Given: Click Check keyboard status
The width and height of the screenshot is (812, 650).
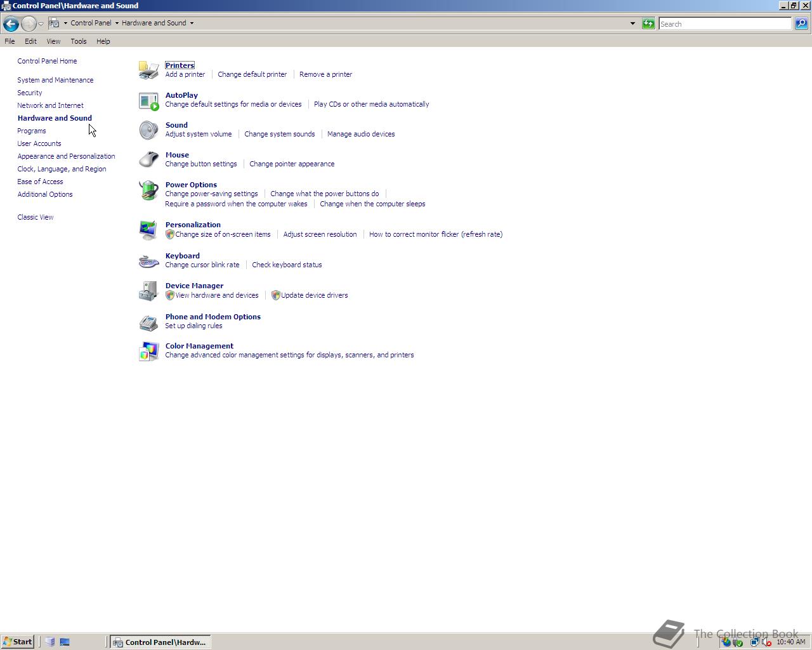Looking at the screenshot, I should coord(287,265).
